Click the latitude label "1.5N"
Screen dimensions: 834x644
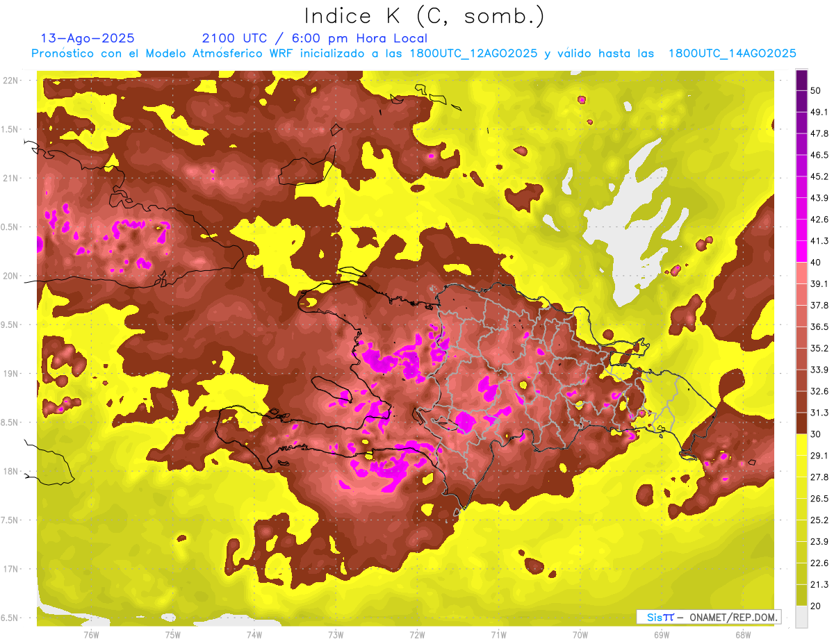click(x=10, y=129)
